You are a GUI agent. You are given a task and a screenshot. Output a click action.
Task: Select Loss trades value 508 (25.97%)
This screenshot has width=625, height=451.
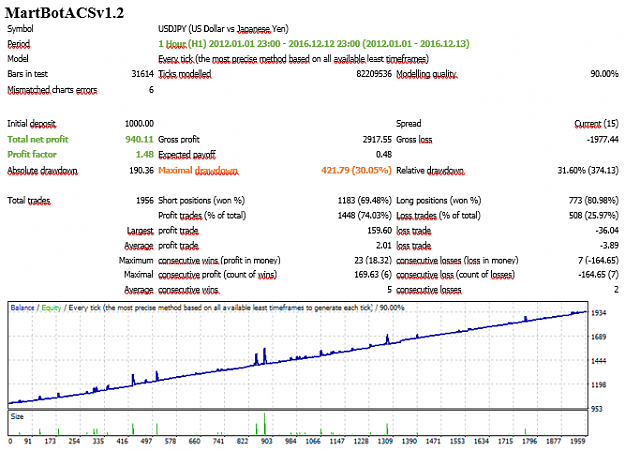(x=594, y=215)
